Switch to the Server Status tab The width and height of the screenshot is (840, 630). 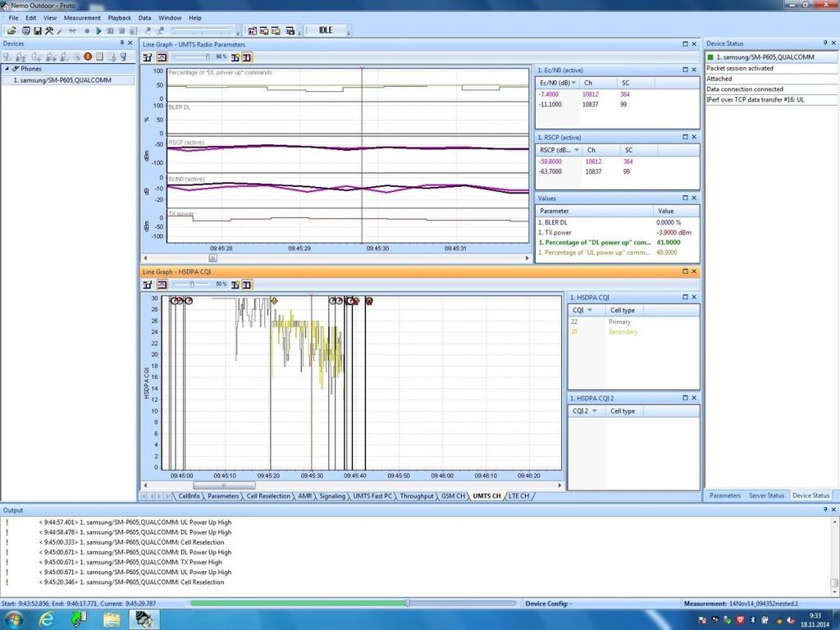pos(766,495)
